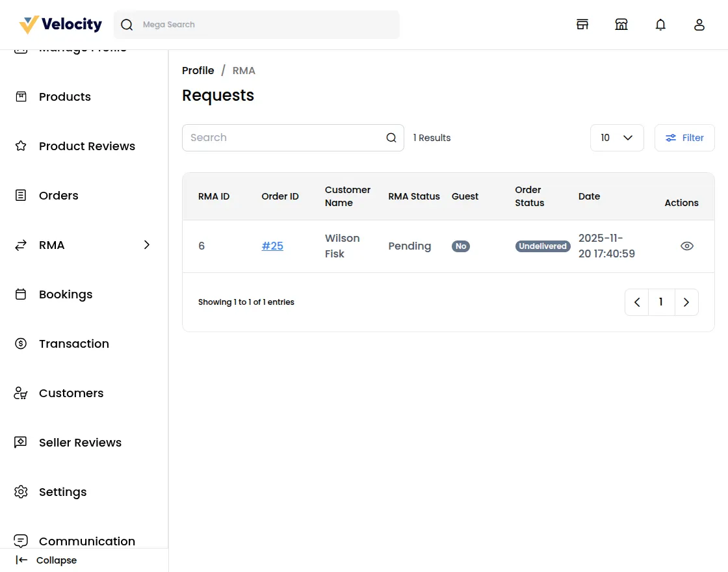Image resolution: width=728 pixels, height=572 pixels.
Task: Click the Settings gear icon in sidebar
Action: tap(21, 492)
